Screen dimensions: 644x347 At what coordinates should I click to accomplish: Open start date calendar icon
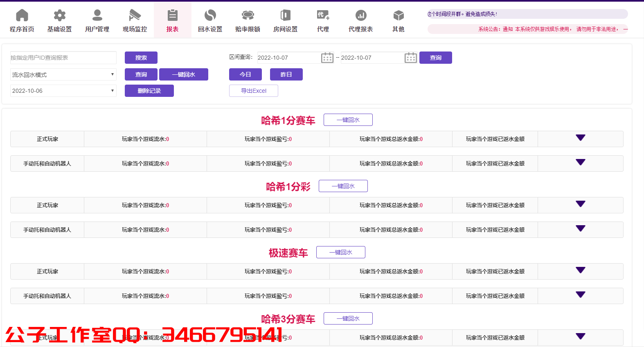(327, 58)
